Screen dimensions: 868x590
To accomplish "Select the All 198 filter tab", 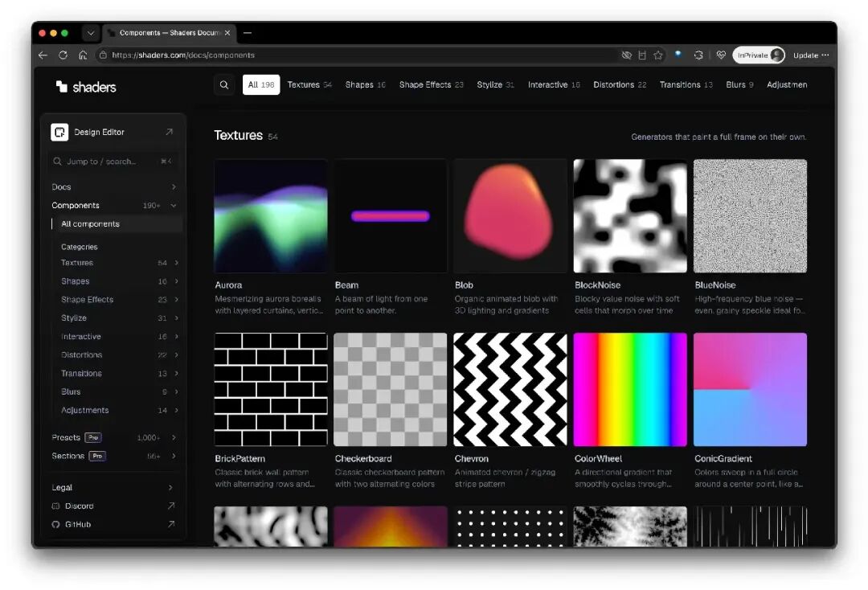I will (x=261, y=84).
